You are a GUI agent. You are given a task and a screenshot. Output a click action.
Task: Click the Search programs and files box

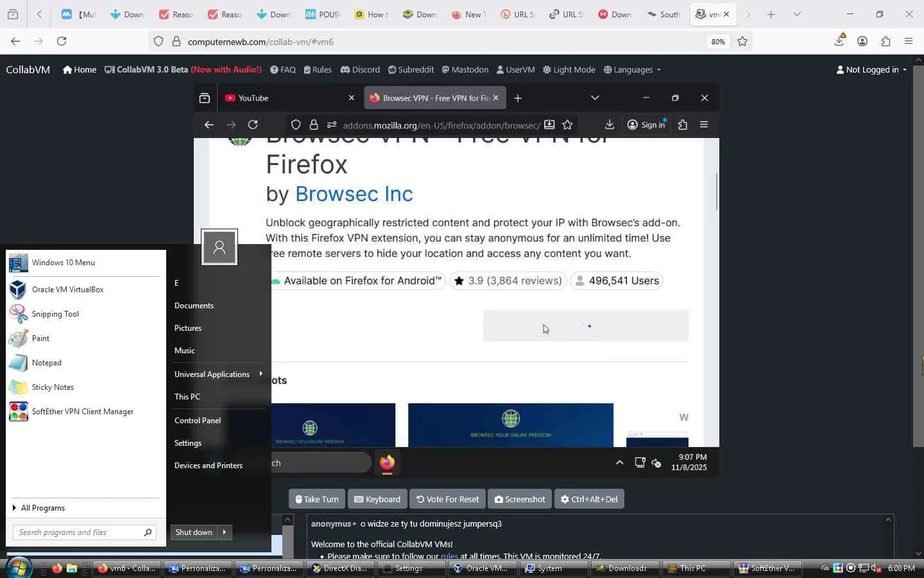84,532
